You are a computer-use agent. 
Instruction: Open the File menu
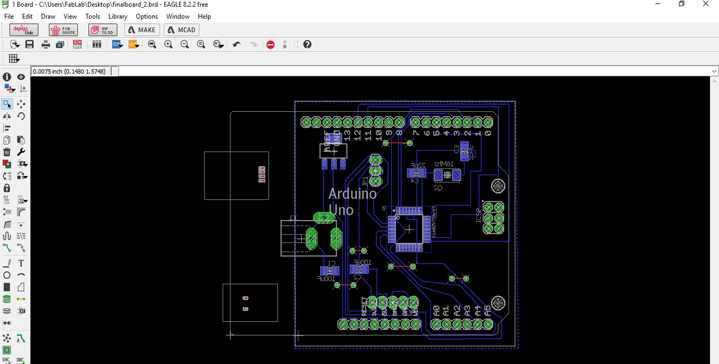(x=9, y=17)
